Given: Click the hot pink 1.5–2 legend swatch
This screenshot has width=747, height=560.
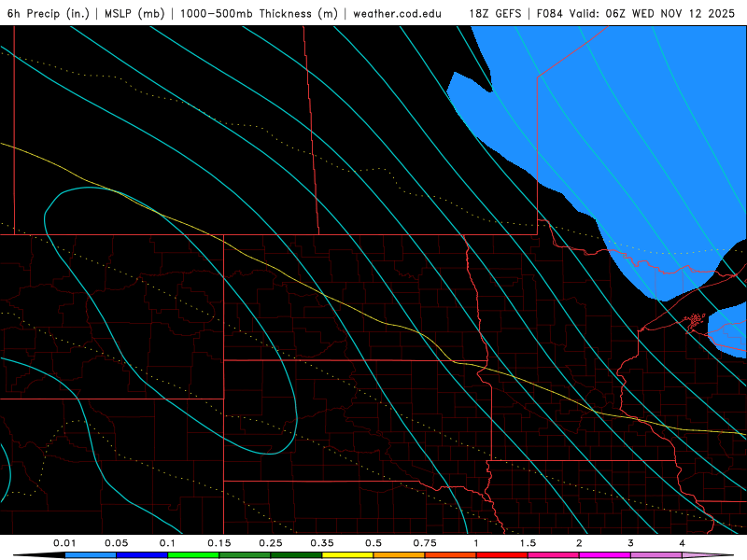Looking at the screenshot, I should tap(554, 555).
